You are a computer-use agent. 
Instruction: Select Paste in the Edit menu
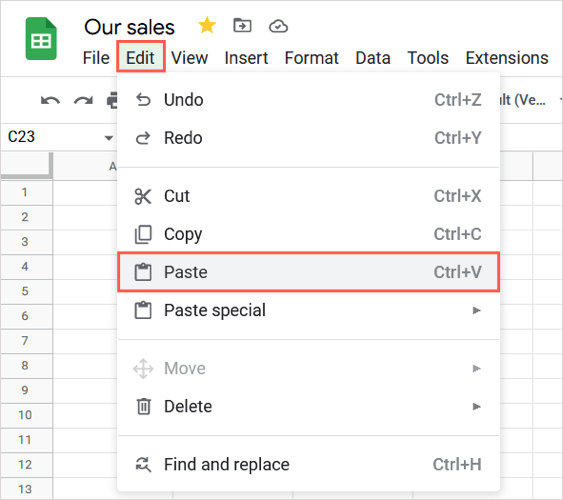point(308,272)
